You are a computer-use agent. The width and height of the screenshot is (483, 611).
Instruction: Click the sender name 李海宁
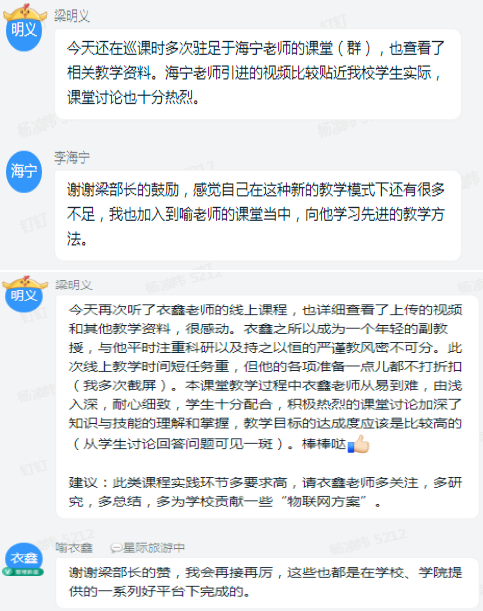[x=72, y=157]
